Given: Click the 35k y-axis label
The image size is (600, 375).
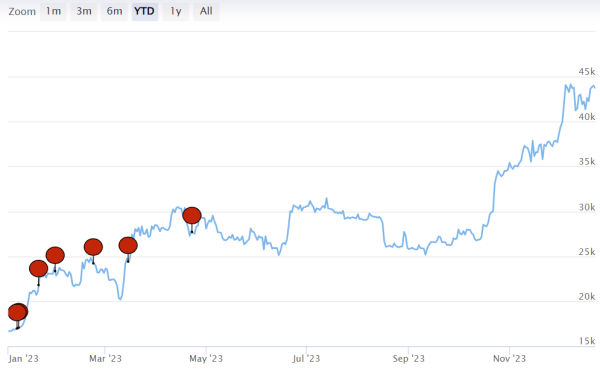Looking at the screenshot, I should [x=587, y=161].
